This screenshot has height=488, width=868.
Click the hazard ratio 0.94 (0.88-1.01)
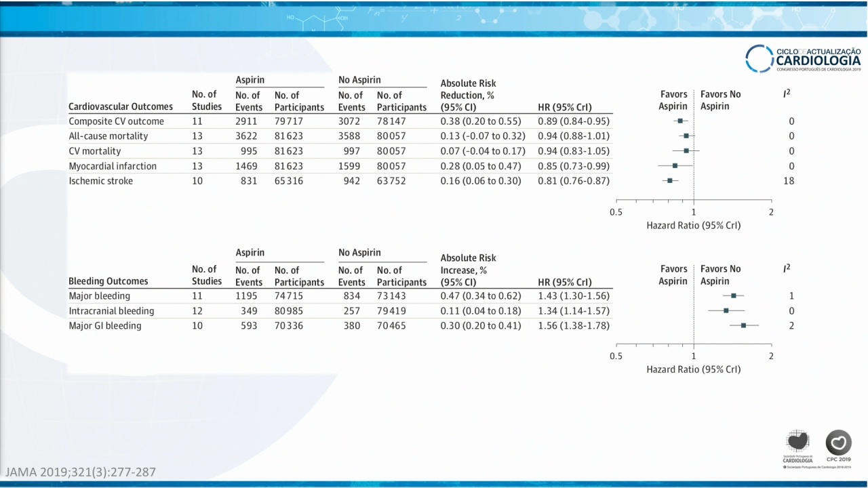[x=574, y=136]
